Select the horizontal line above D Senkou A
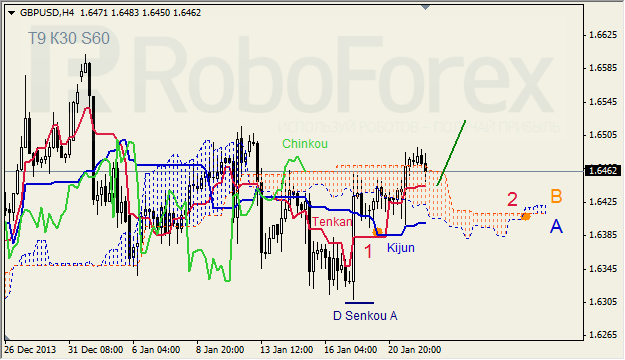Viewport: 625px width, 360px height. [x=359, y=303]
